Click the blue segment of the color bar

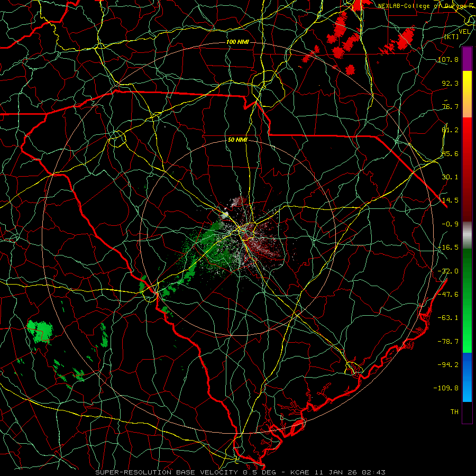(467, 377)
